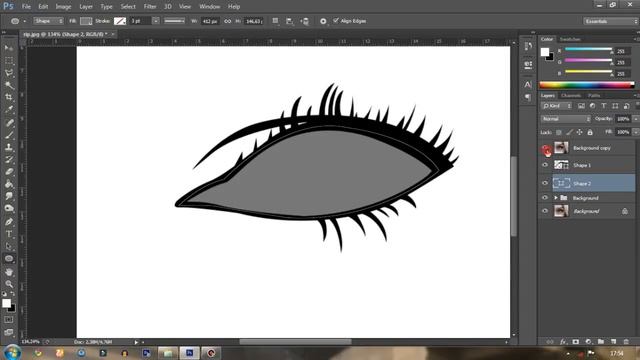Select the Eyedropper tool
This screenshot has height=360, width=640.
click(9, 110)
